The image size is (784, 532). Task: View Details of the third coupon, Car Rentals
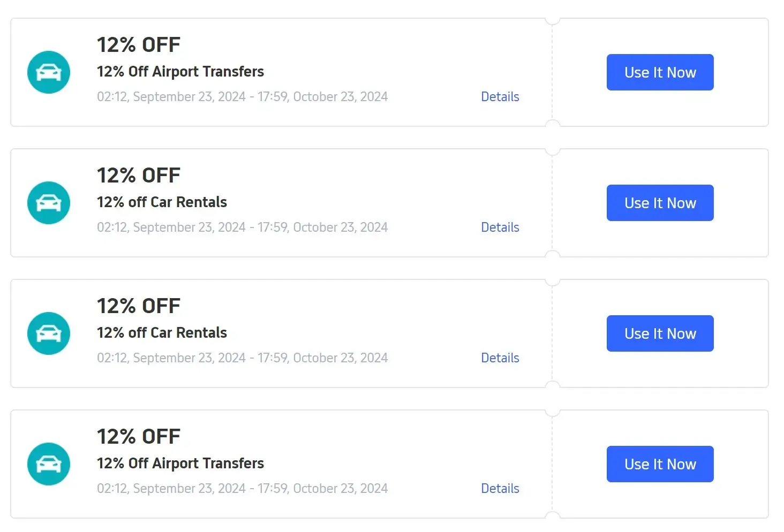click(x=500, y=358)
